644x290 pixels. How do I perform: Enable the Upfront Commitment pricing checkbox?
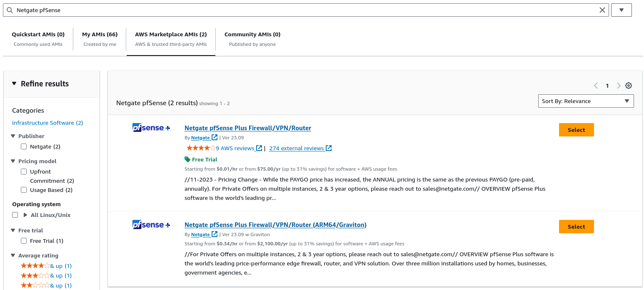coord(24,171)
